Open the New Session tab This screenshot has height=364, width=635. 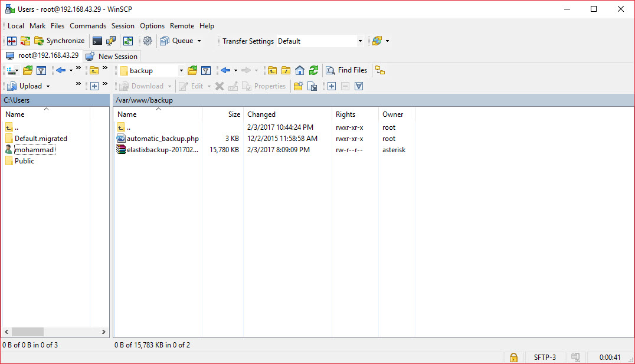point(112,56)
